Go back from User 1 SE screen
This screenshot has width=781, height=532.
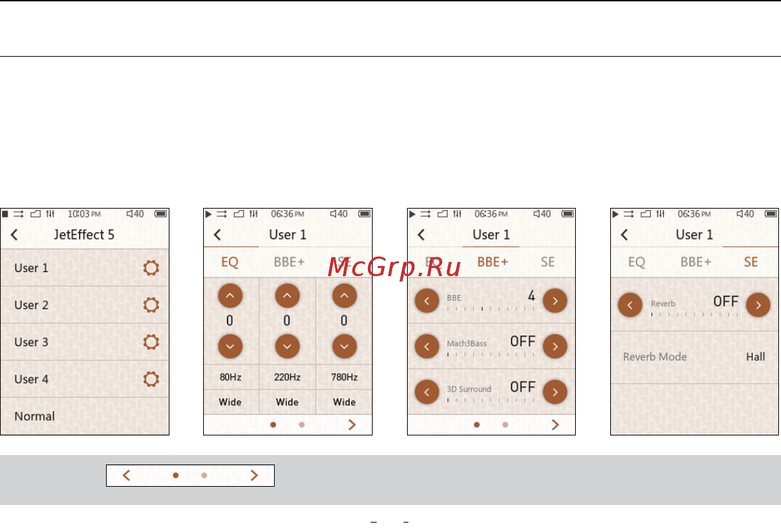coord(624,235)
